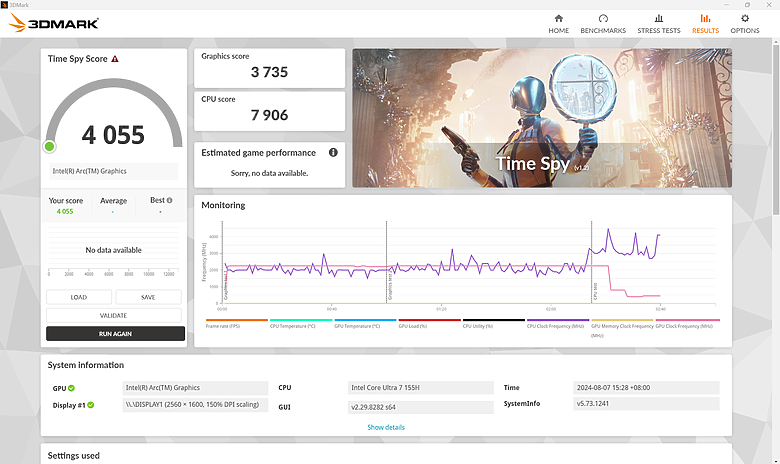Click the VALIDATE button
This screenshot has width=780, height=464.
click(x=113, y=315)
